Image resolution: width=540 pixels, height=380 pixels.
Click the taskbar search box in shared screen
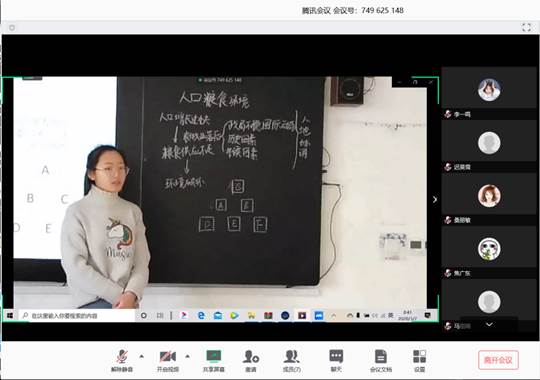76,316
